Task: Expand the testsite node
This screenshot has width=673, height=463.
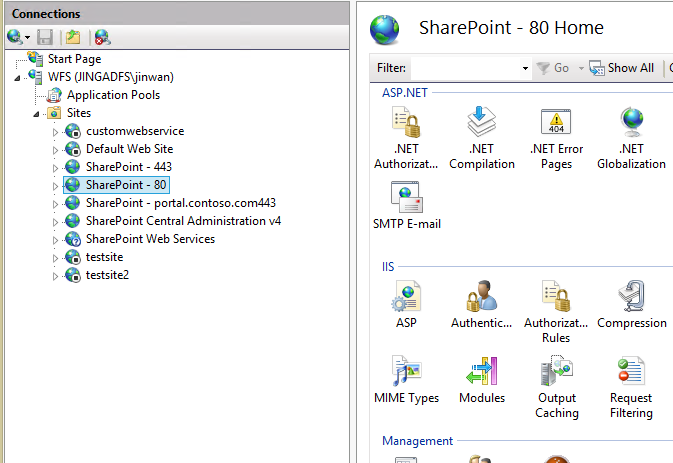Action: coord(55,258)
